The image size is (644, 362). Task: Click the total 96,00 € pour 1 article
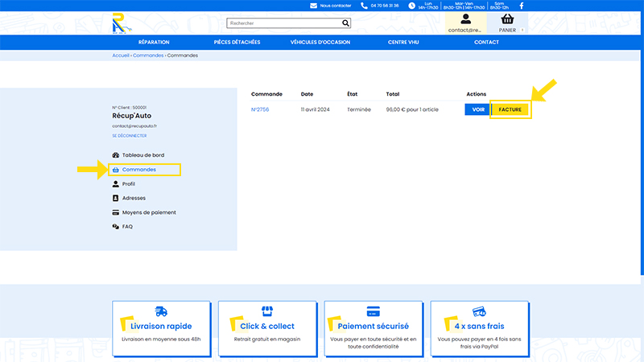412,109
